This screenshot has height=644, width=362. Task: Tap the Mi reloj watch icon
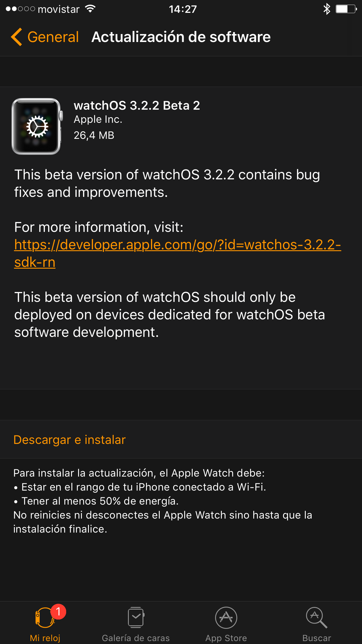coord(44,618)
